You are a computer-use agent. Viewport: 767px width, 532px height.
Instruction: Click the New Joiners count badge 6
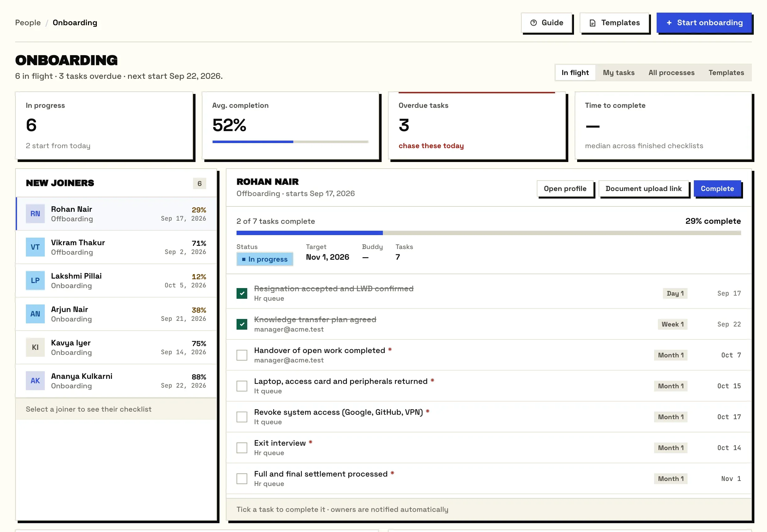[x=199, y=183]
